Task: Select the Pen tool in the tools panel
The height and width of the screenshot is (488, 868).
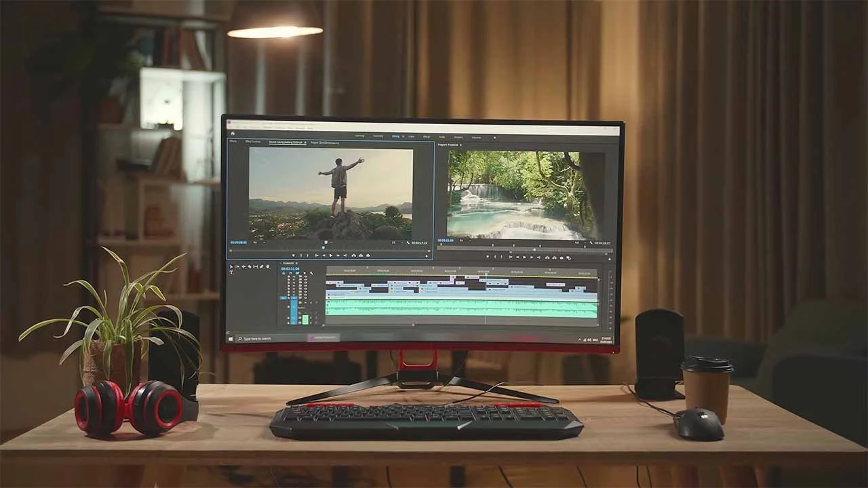Action: tap(262, 266)
